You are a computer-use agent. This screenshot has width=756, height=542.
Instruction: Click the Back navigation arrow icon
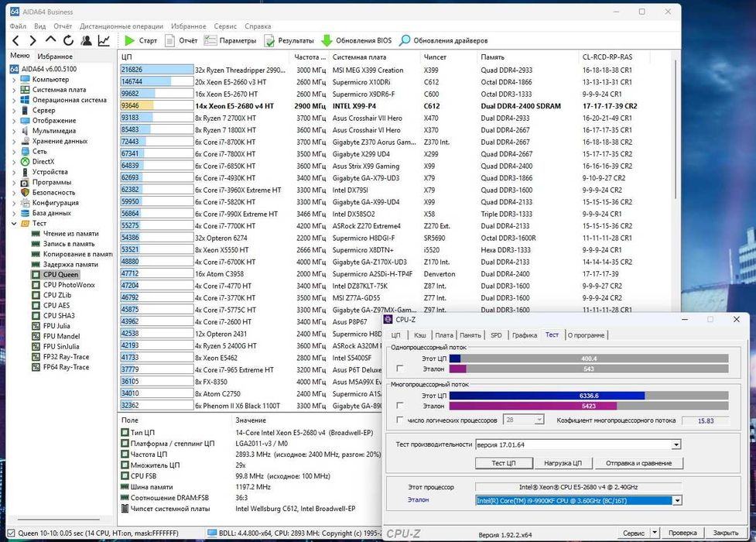[15, 40]
